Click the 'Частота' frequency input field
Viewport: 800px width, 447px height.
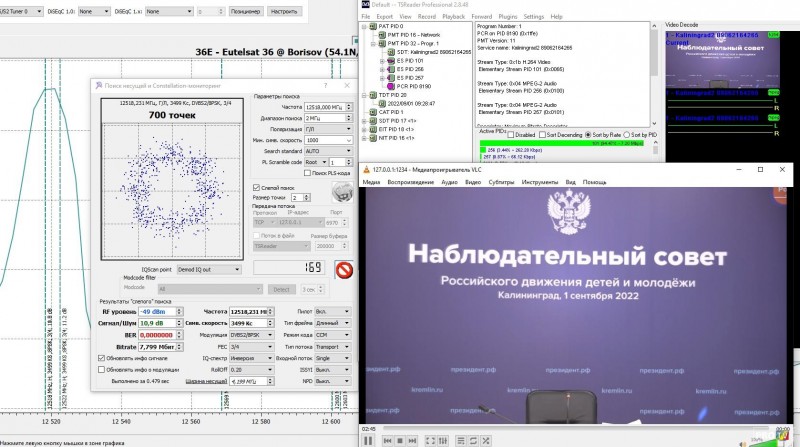coord(323,106)
